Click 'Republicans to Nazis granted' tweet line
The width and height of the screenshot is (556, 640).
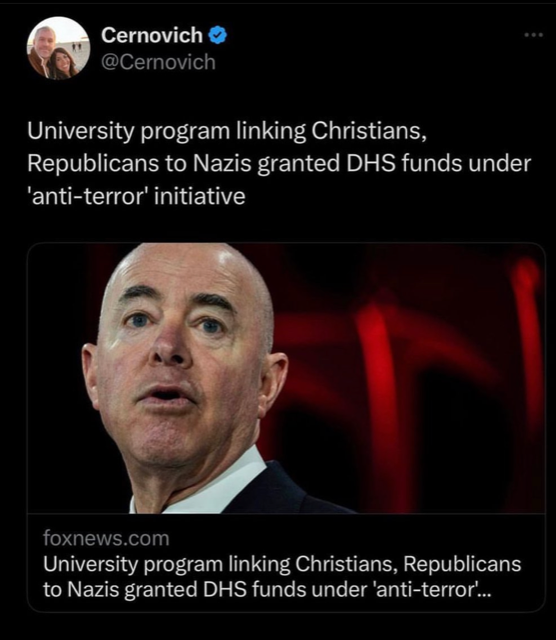click(x=184, y=164)
